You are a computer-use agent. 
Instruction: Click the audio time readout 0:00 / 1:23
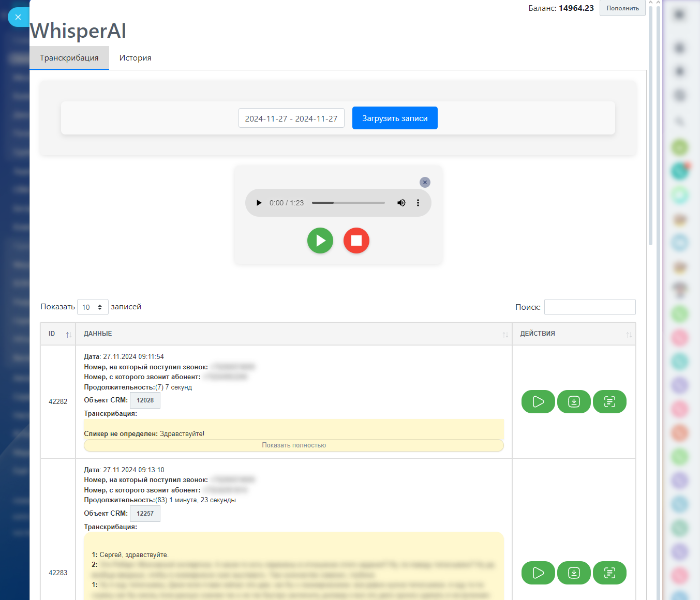pos(287,203)
